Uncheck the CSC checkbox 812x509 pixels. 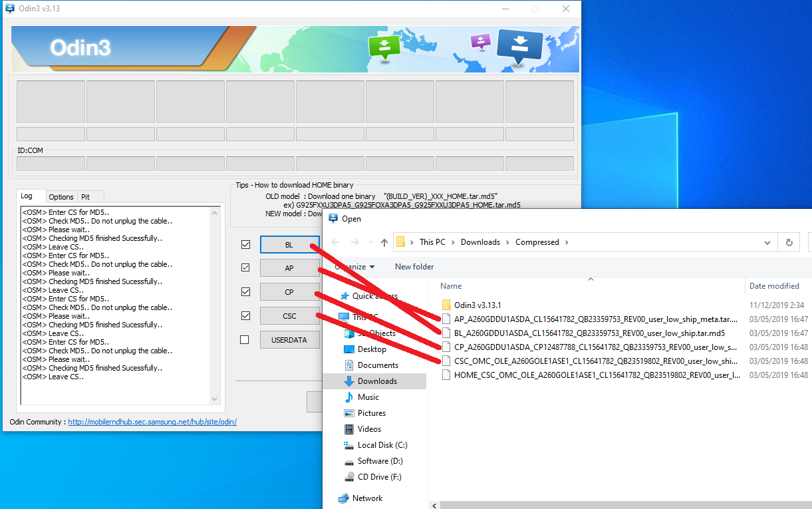click(x=245, y=316)
